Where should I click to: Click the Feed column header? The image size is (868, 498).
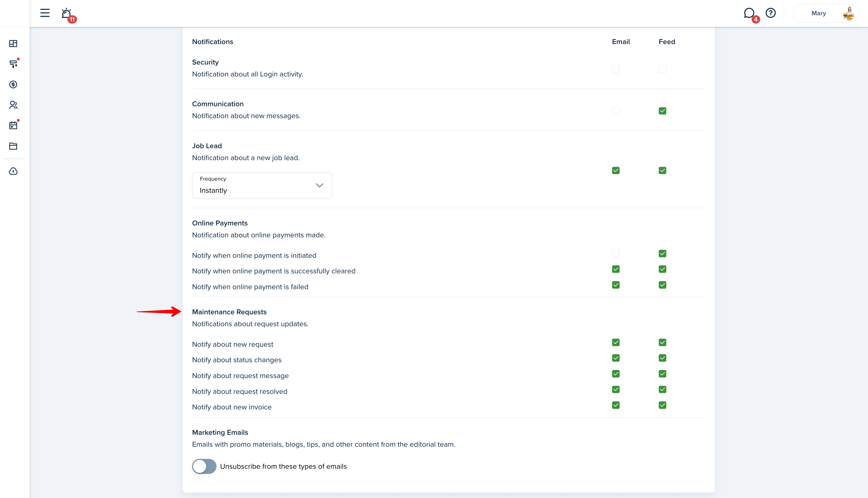tap(667, 42)
